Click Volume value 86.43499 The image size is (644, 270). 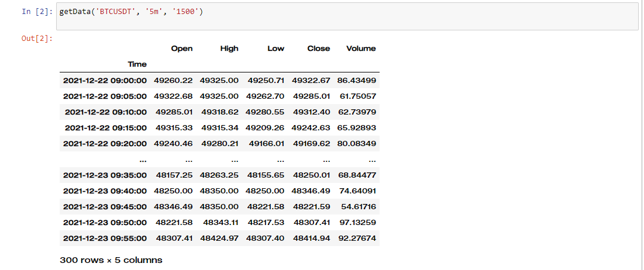point(356,81)
